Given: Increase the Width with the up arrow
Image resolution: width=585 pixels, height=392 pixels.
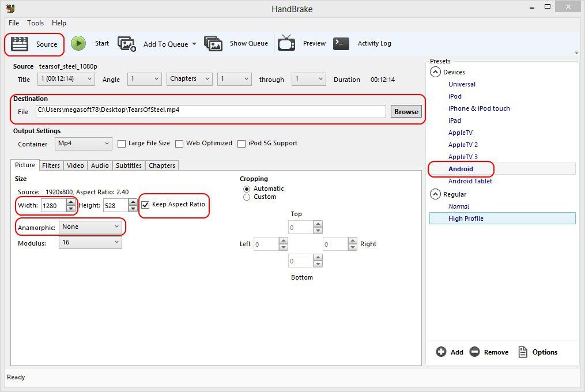Looking at the screenshot, I should click(x=71, y=202).
